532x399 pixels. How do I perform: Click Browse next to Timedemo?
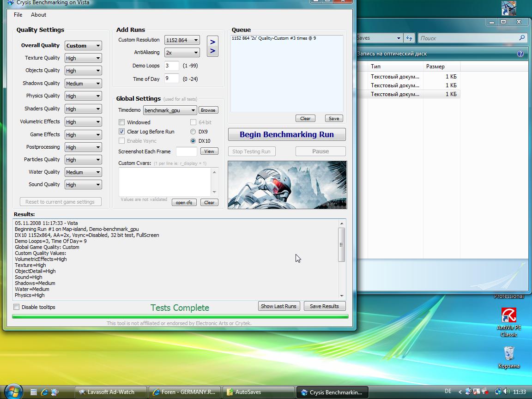coord(208,110)
